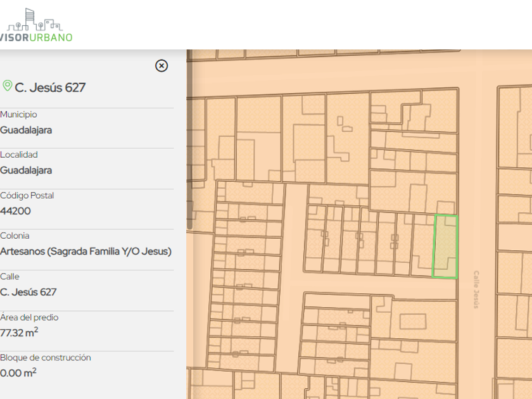Click the 'C. Jesús 627' heading
Screen dimensions: 532x399
click(50, 87)
